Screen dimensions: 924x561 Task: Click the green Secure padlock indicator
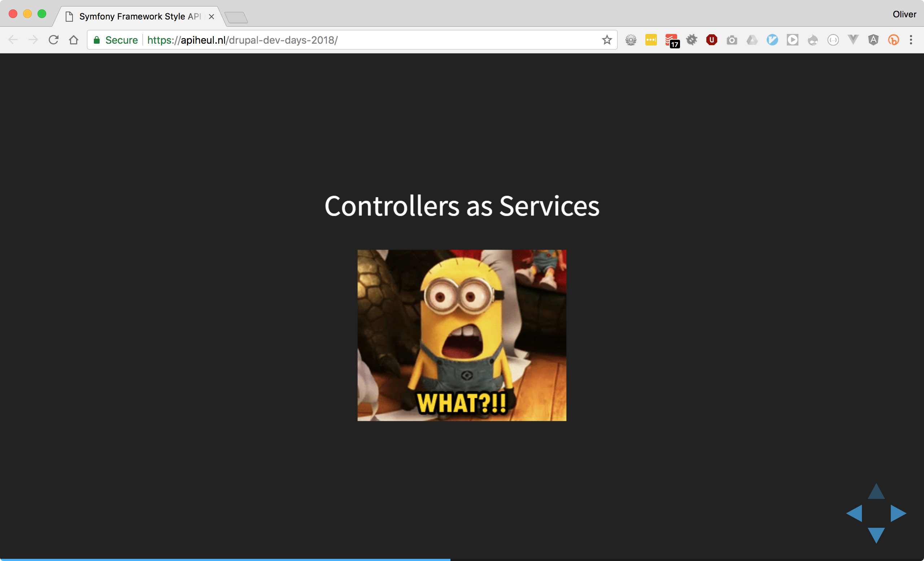click(x=115, y=40)
